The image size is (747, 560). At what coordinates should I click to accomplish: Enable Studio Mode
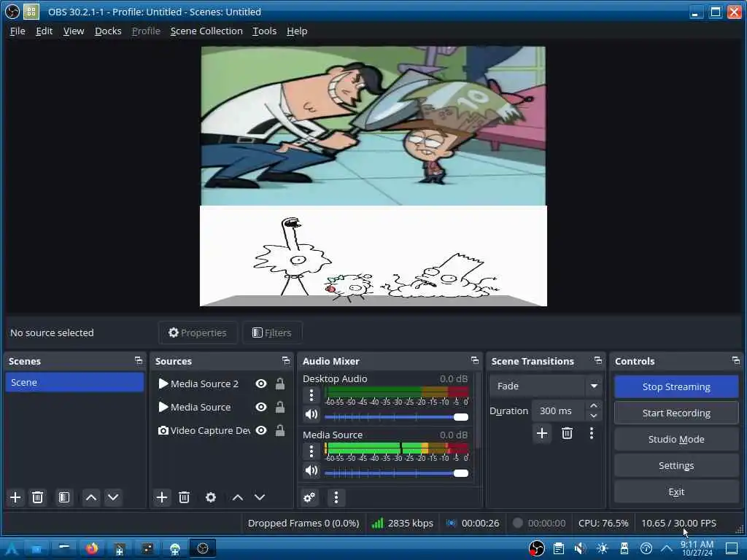point(676,439)
